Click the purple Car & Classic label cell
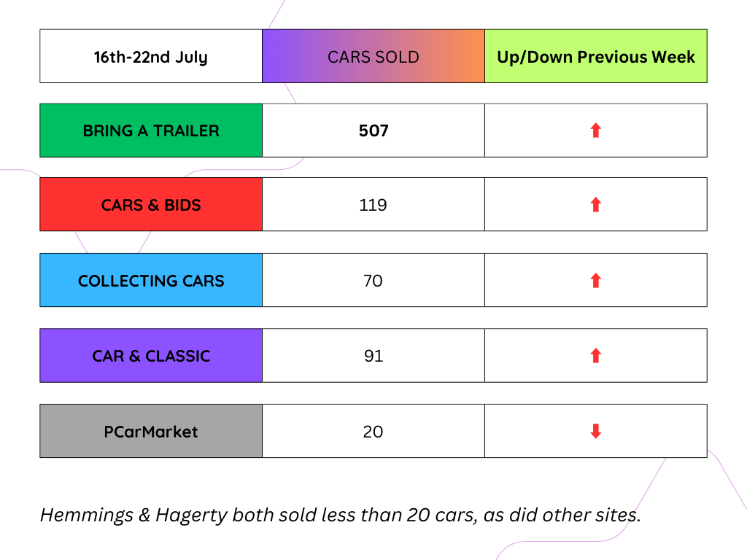This screenshot has width=747, height=560. [151, 355]
